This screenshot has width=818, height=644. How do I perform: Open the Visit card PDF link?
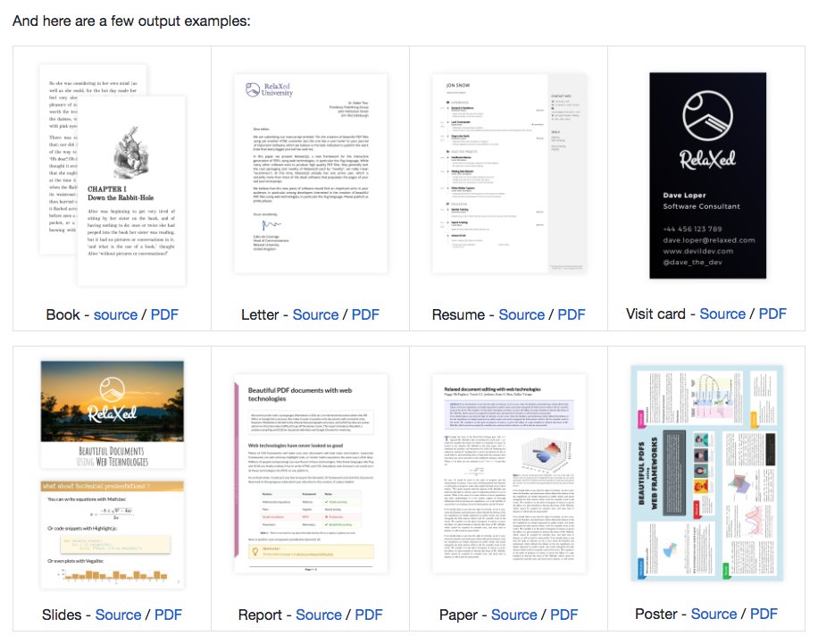(x=772, y=314)
